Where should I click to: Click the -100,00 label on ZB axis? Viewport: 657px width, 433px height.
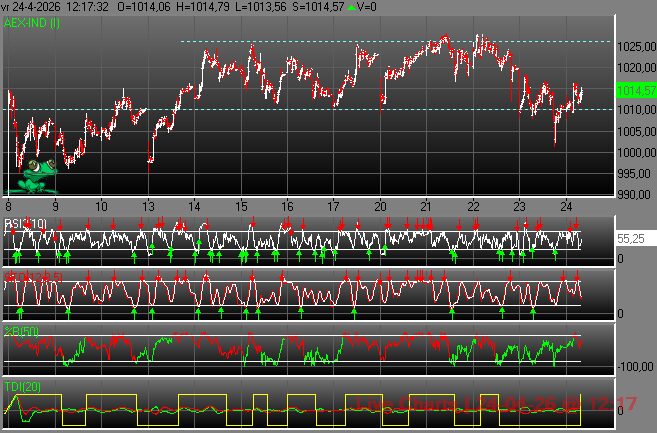635,366
